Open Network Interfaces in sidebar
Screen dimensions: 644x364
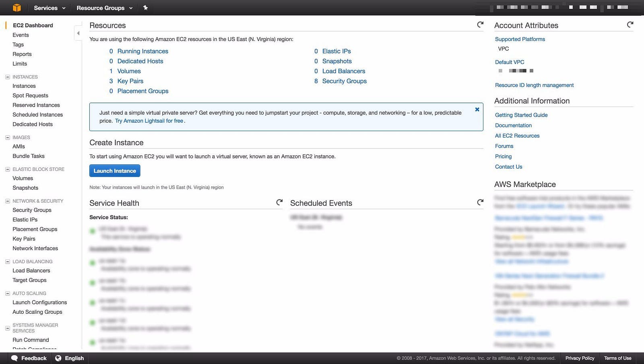[35, 249]
